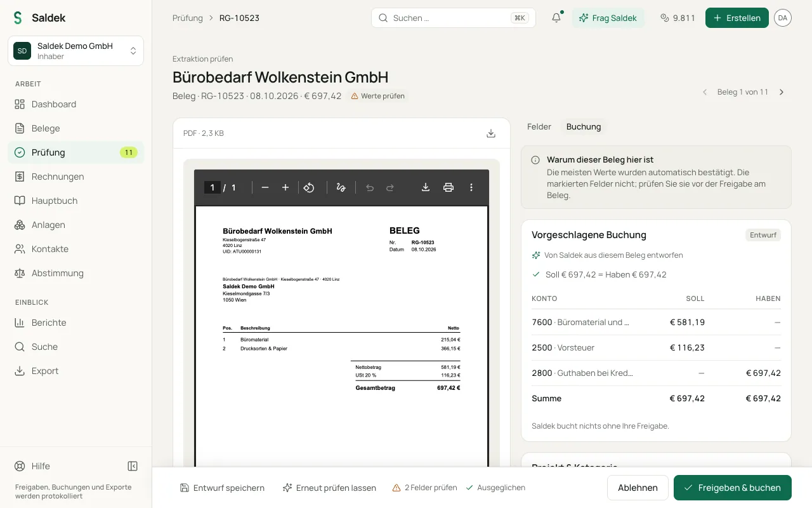The width and height of the screenshot is (812, 508).
Task: Open the Anlagen section
Action: click(75, 225)
